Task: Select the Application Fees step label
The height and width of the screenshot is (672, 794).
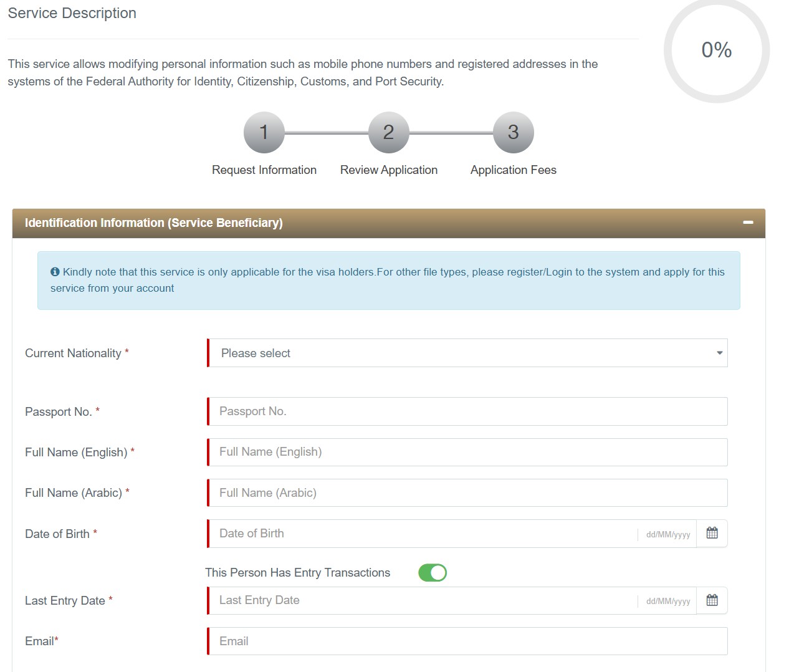Action: click(513, 170)
